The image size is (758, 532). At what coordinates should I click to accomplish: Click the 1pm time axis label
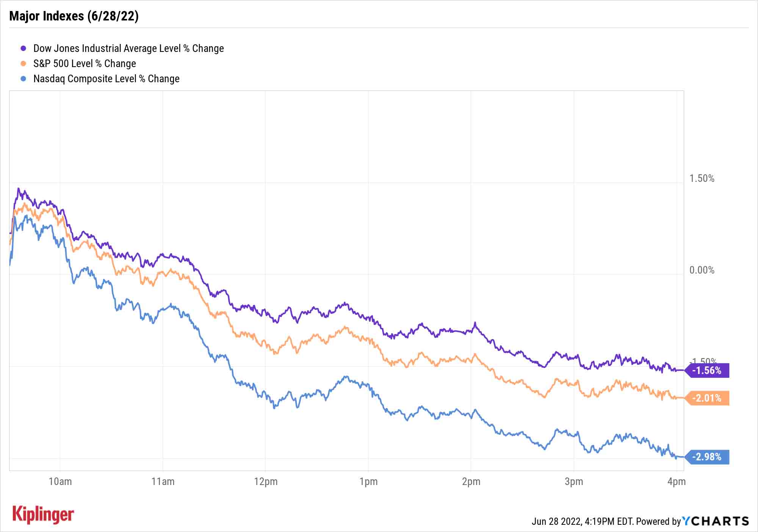pyautogui.click(x=368, y=482)
